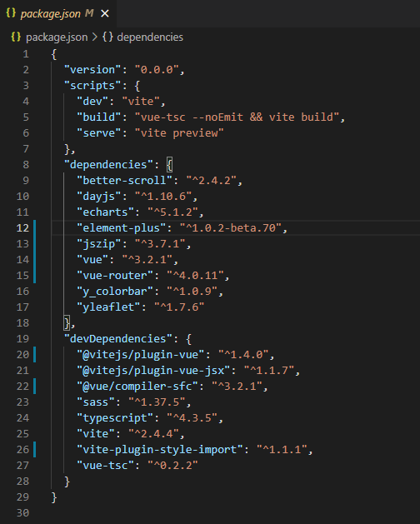420x524 pixels.
Task: Click the "@vitejs/plugin-vue-jsx" key
Action: pos(153,371)
